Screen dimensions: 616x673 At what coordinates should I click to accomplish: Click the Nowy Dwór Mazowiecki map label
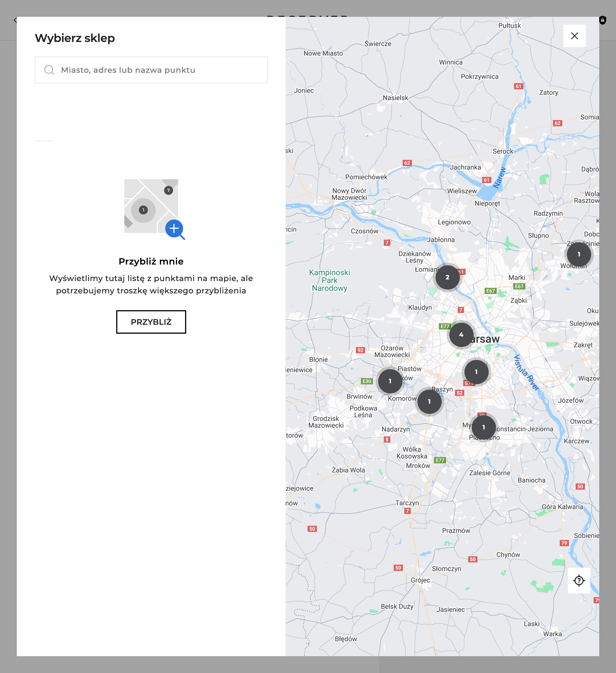[x=349, y=194]
